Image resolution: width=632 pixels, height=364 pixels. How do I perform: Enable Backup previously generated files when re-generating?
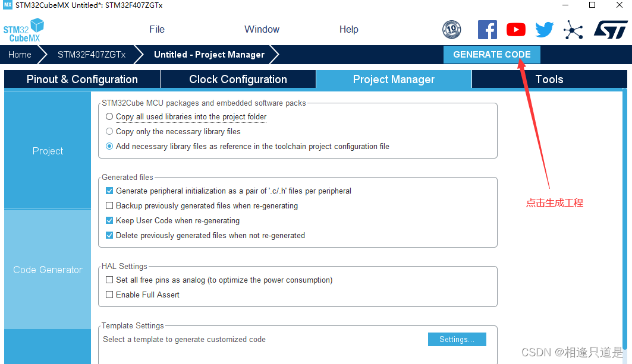pyautogui.click(x=109, y=206)
